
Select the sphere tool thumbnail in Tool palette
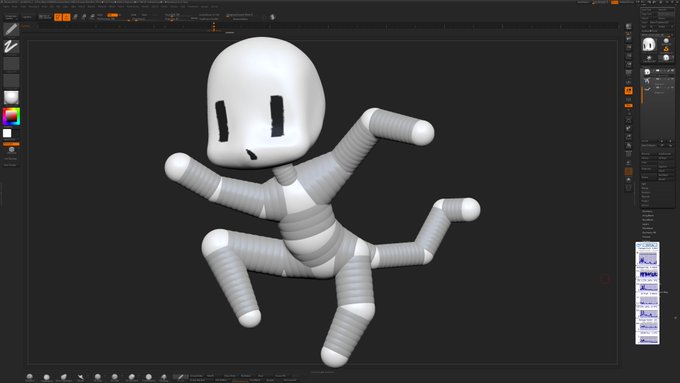[x=666, y=41]
